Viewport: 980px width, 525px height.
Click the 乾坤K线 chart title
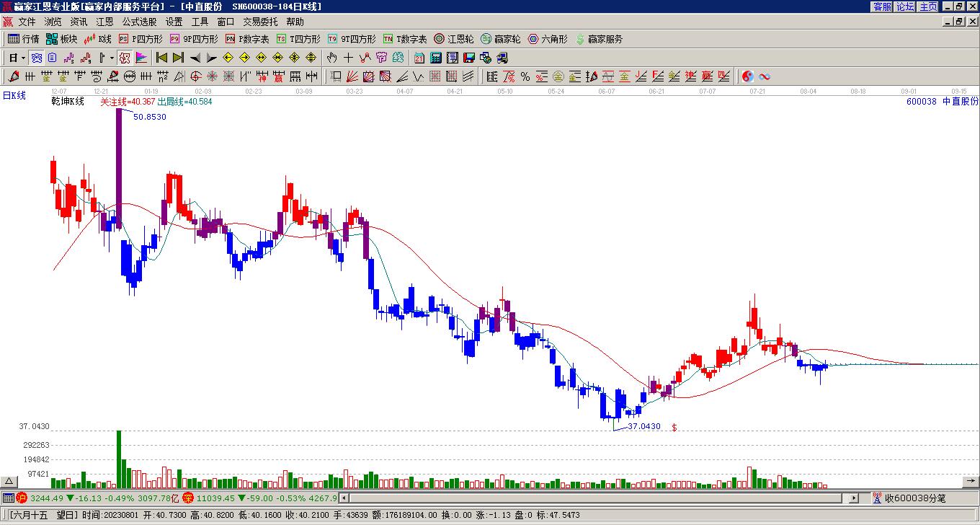(x=68, y=102)
